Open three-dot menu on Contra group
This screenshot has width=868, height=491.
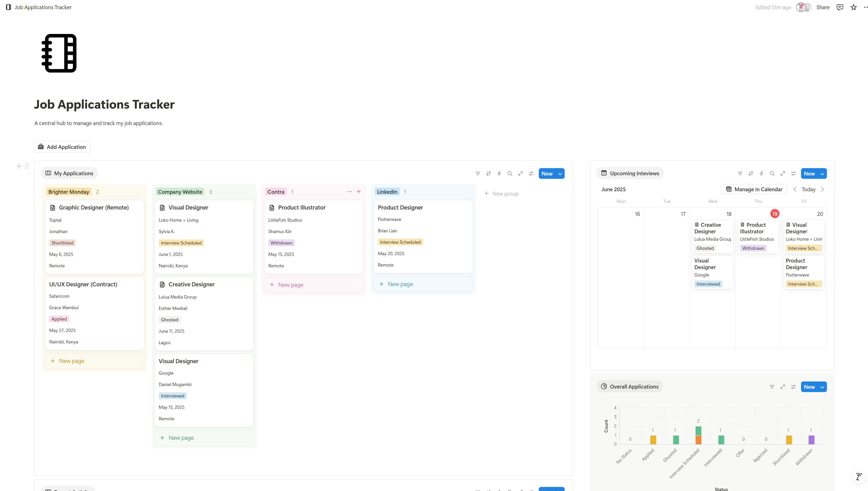coord(349,191)
